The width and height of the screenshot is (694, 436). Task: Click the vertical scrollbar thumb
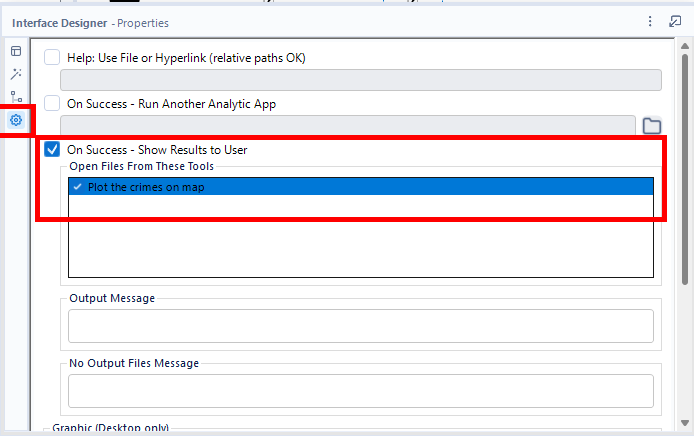[x=685, y=169]
